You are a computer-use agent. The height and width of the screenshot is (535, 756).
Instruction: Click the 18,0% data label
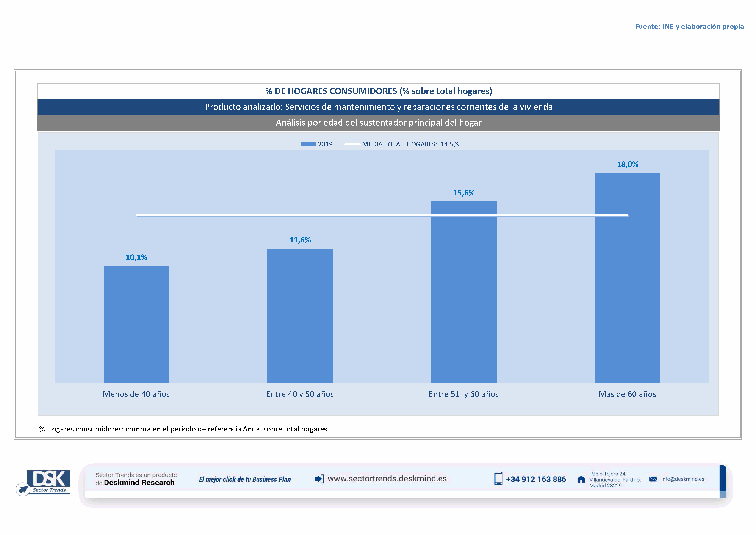(x=627, y=164)
